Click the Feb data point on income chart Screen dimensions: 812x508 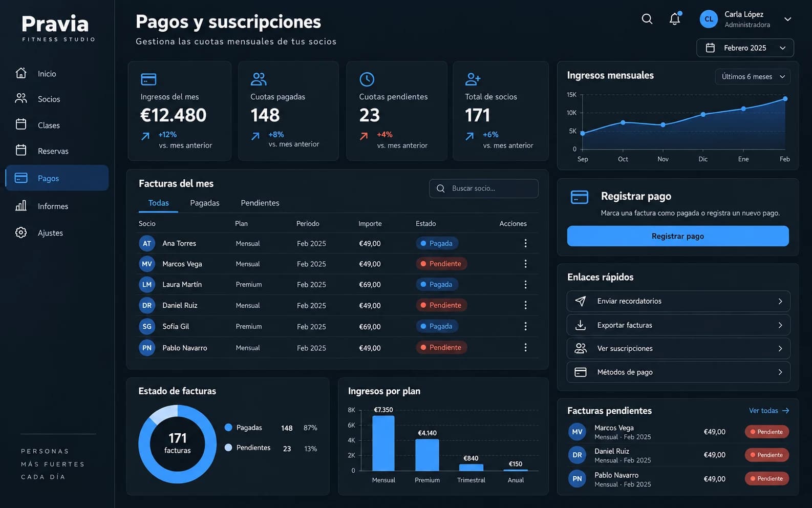(785, 99)
